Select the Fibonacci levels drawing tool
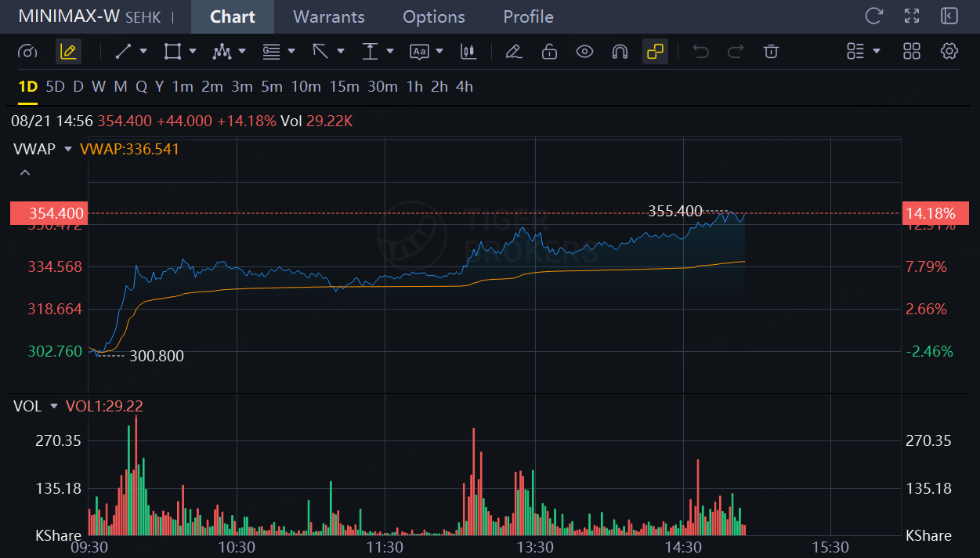Viewport: 980px width, 558px height. coord(271,52)
